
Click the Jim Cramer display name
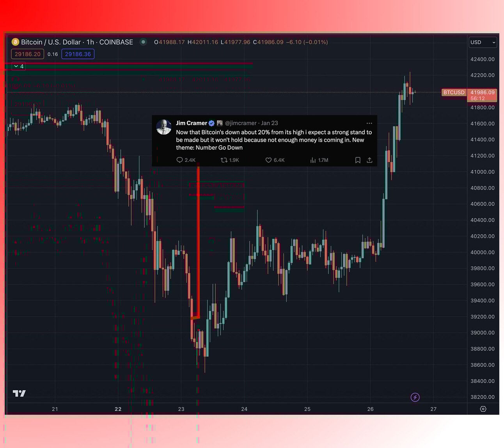coord(192,123)
